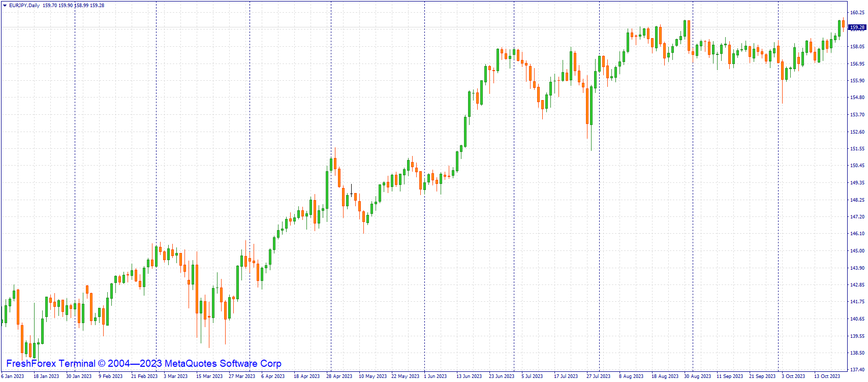
Task: Select the 143.90 price level on scale
Action: tap(857, 268)
